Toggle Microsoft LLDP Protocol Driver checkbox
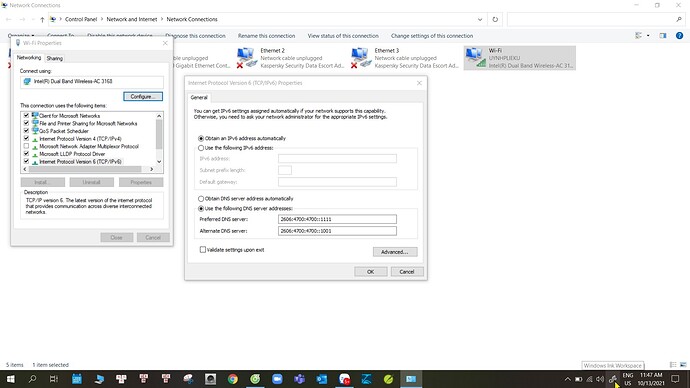The image size is (690, 388). [26, 154]
